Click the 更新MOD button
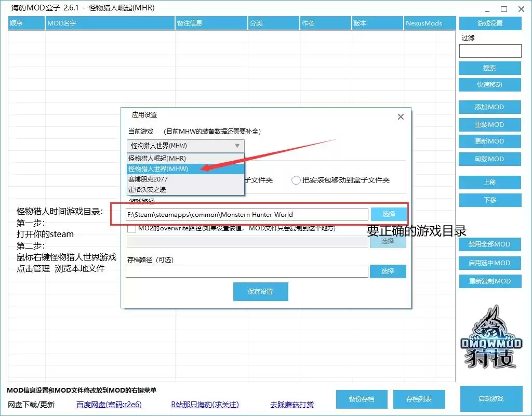The image size is (532, 416). coord(489,141)
